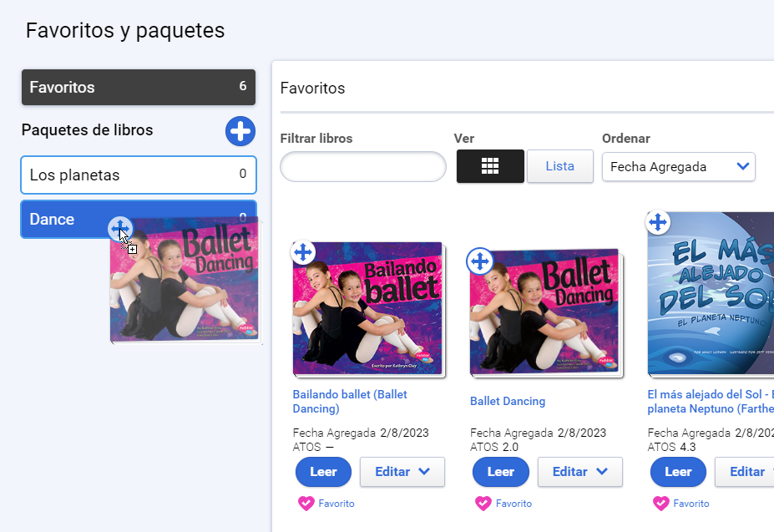
Task: Toggle Favorito heart under Bailando ballet
Action: click(x=306, y=504)
